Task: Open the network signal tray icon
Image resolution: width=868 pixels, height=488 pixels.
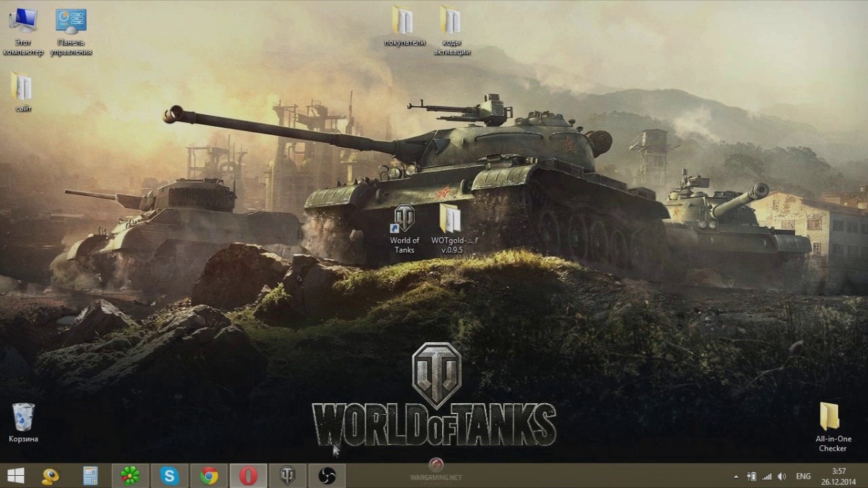Action: pos(766,476)
